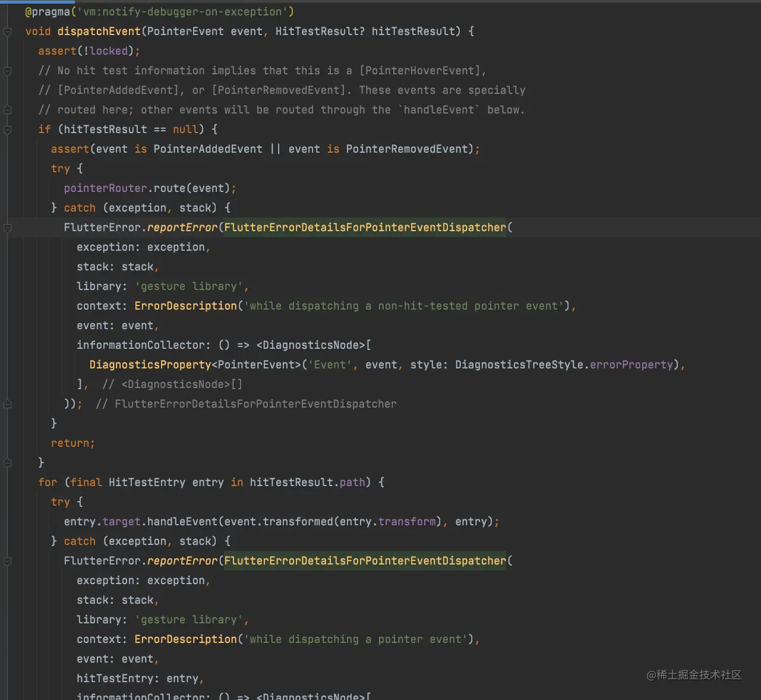Collapse the dispatchEvent function from the gutter

coord(8,31)
